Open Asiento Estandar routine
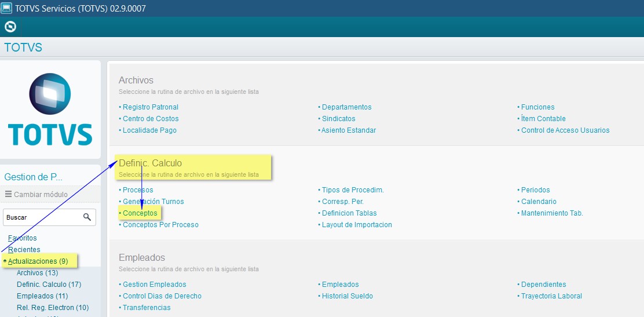 point(349,130)
